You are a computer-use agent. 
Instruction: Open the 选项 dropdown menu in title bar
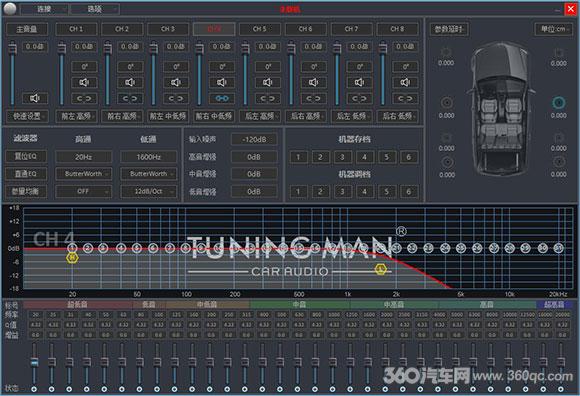pos(95,9)
